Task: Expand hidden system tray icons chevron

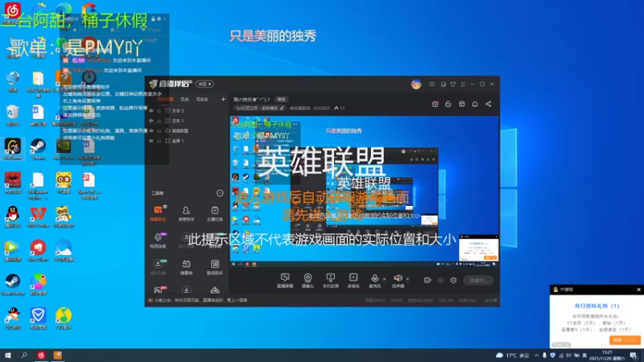Action: 536,356
